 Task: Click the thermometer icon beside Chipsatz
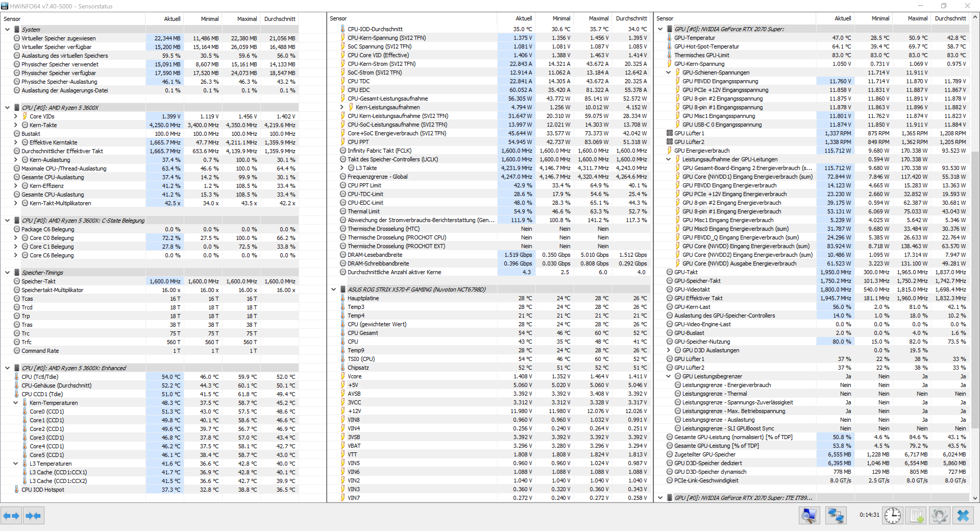[343, 367]
